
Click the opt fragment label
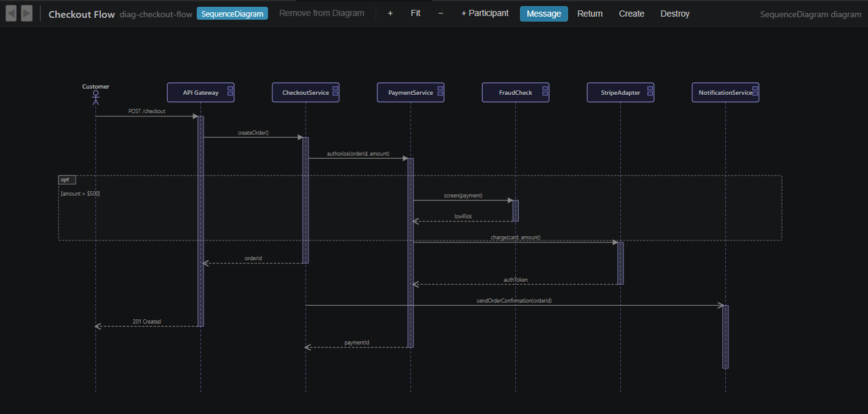tap(66, 180)
